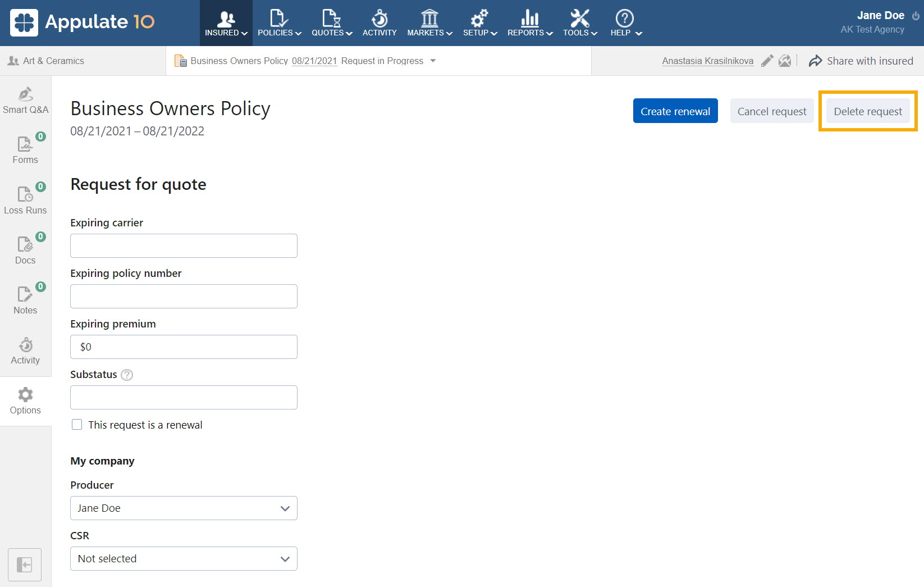924x587 pixels.
Task: Open the Notes sidebar panel
Action: pos(25,300)
